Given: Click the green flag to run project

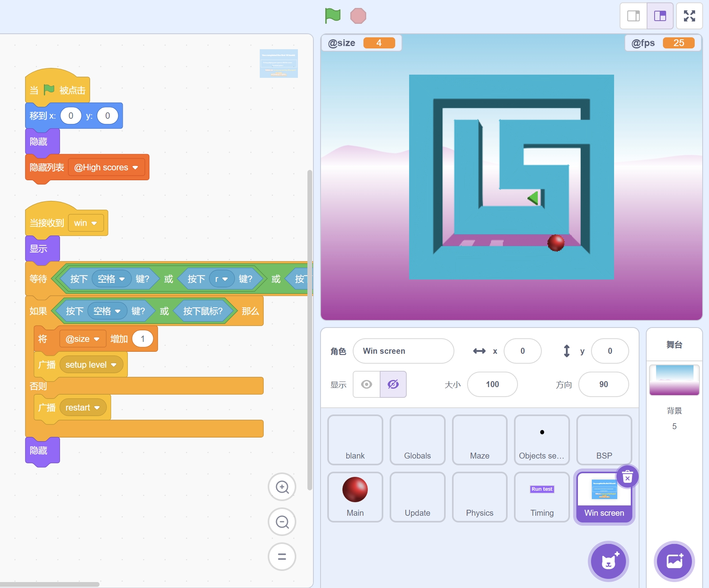Looking at the screenshot, I should (332, 16).
